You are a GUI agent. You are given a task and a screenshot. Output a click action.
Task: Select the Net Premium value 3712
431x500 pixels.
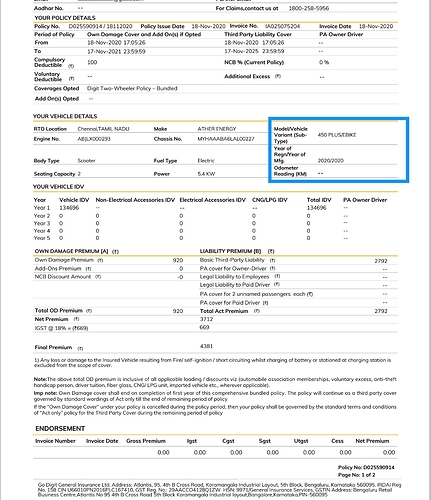[206, 319]
